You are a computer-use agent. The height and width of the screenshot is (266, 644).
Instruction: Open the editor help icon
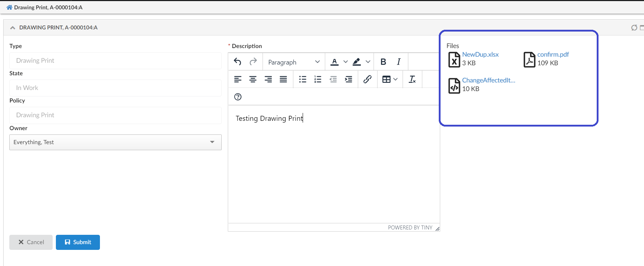coord(238,97)
